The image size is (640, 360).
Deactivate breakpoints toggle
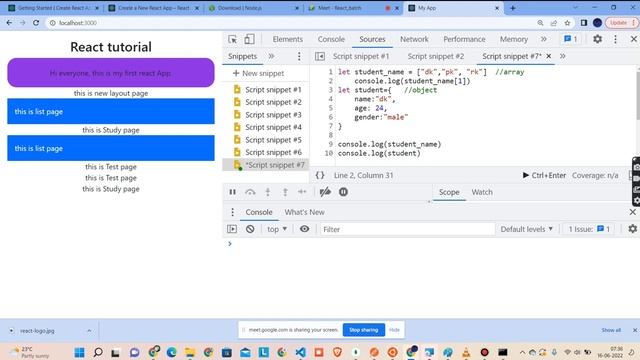pos(325,192)
